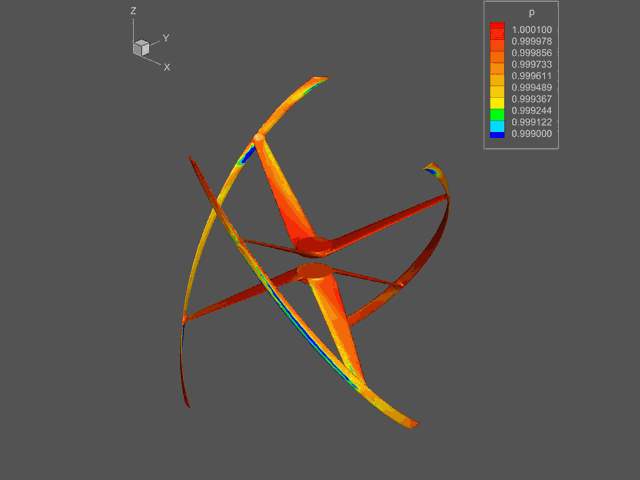Viewport: 640px width, 480px height.
Task: Click the X axis label
Action: point(167,67)
